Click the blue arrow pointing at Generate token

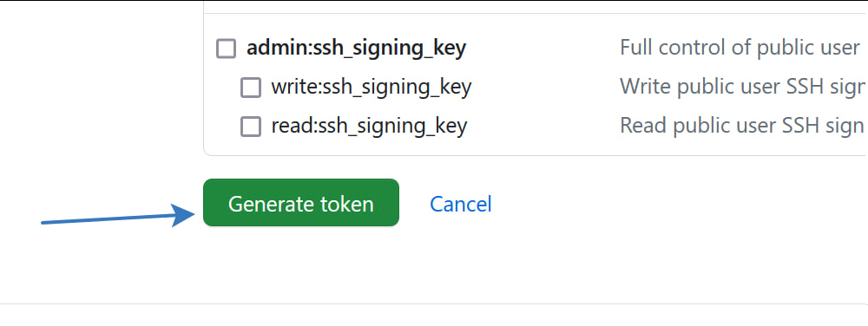point(118,216)
